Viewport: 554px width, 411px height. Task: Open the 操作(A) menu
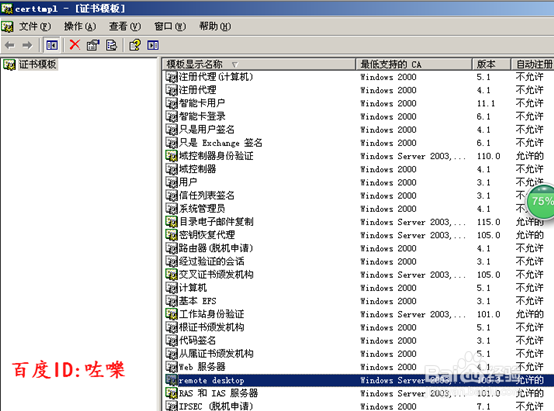80,27
